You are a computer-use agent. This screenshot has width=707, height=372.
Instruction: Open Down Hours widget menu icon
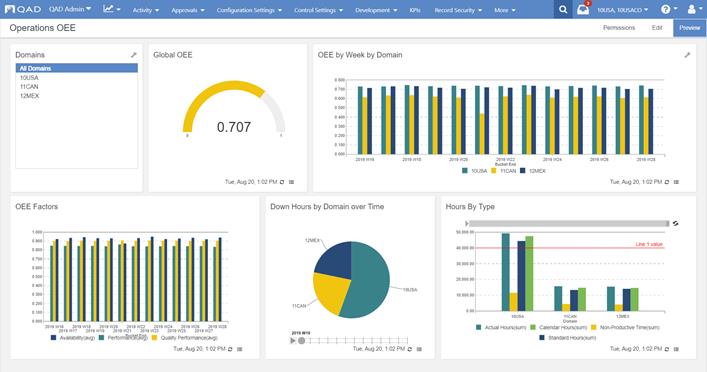click(419, 349)
